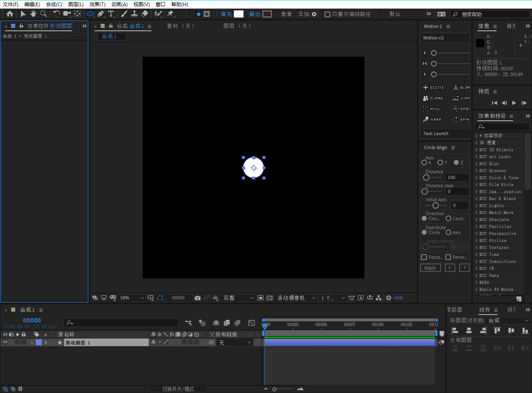Select the Y axis radio button
532x393 pixels.
(440, 163)
